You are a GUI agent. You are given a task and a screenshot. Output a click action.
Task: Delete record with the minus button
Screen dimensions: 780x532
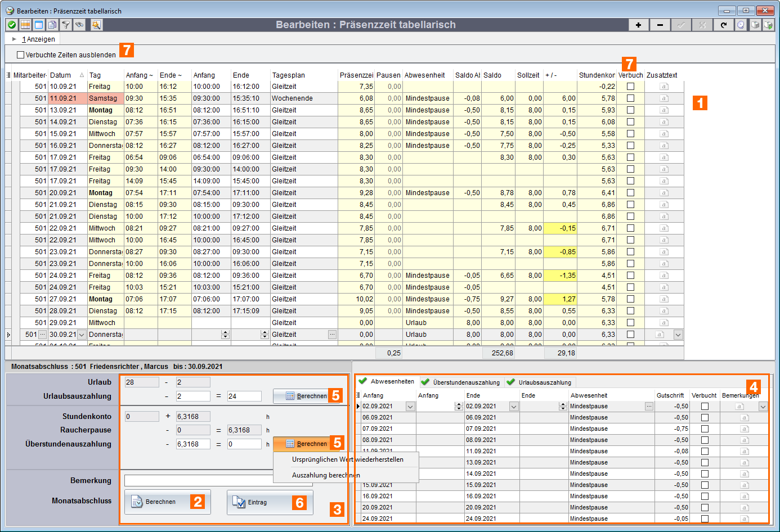click(660, 25)
